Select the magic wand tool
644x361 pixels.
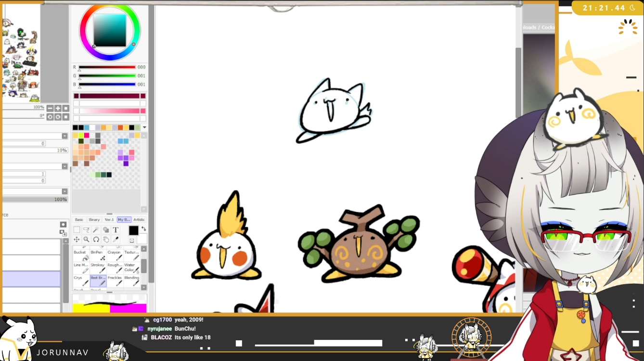(x=96, y=230)
